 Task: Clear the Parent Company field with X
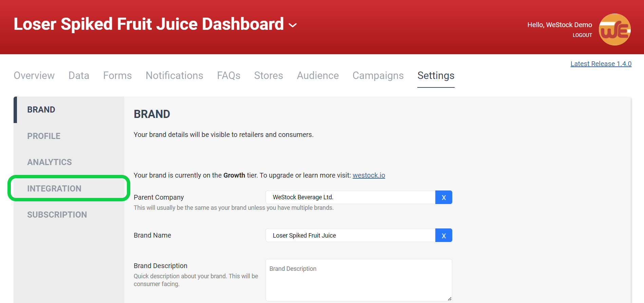coord(443,197)
